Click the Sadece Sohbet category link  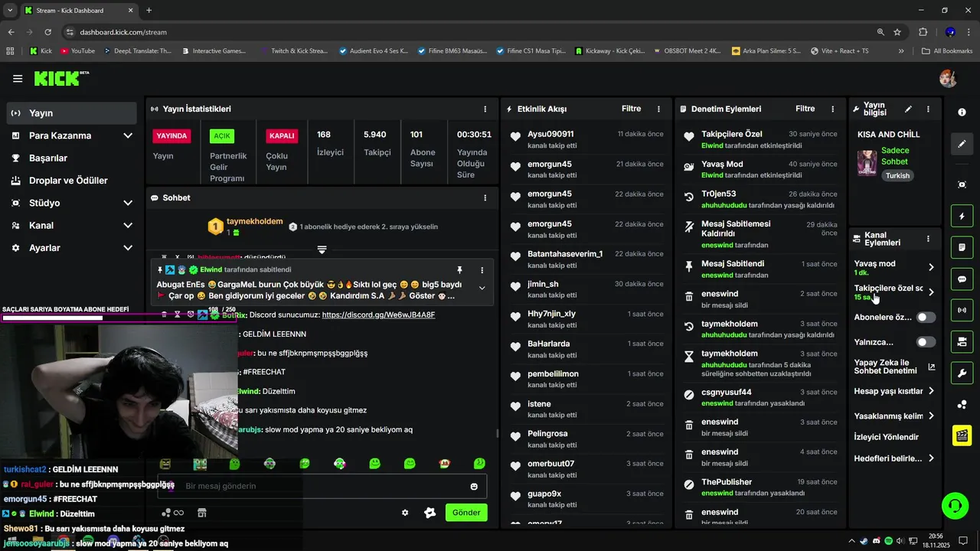pos(895,156)
